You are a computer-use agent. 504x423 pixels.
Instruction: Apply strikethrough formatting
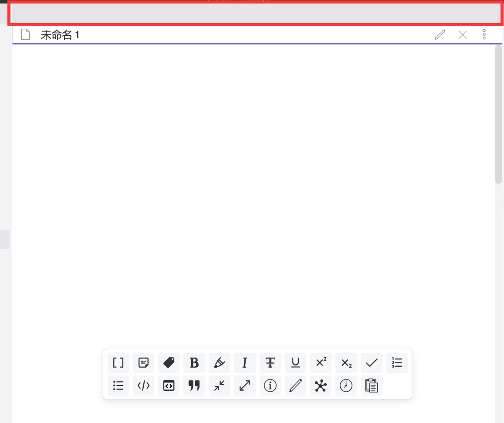click(x=270, y=362)
